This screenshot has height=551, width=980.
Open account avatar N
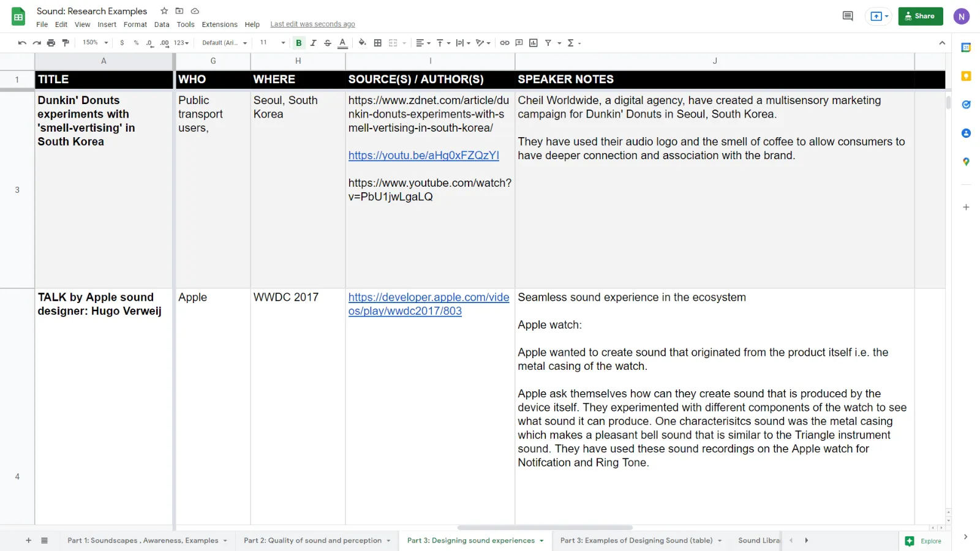pos(962,17)
